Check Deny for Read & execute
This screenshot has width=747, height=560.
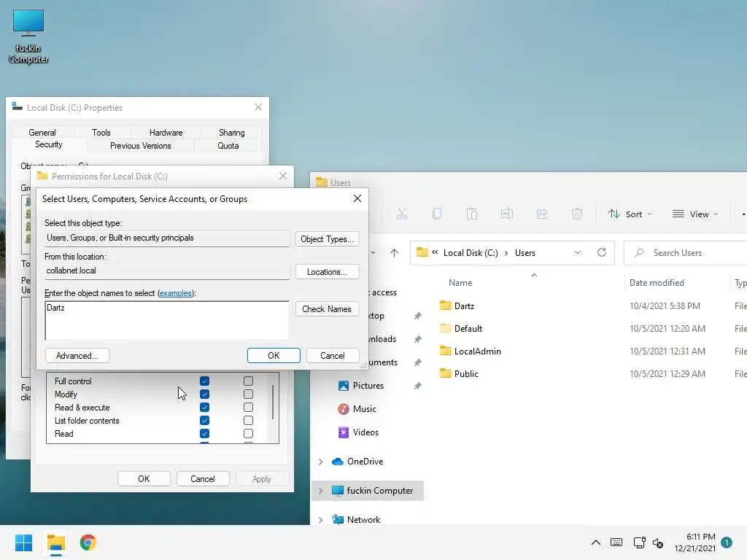pos(248,407)
